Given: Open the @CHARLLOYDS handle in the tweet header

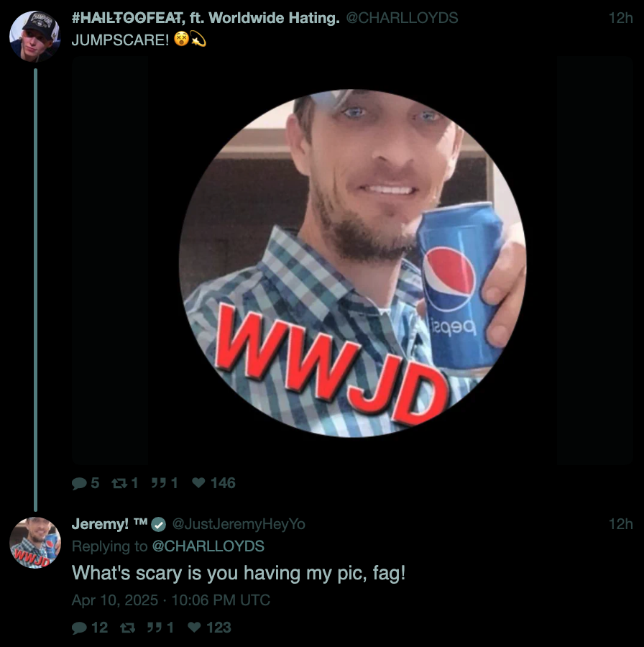Looking at the screenshot, I should [402, 18].
